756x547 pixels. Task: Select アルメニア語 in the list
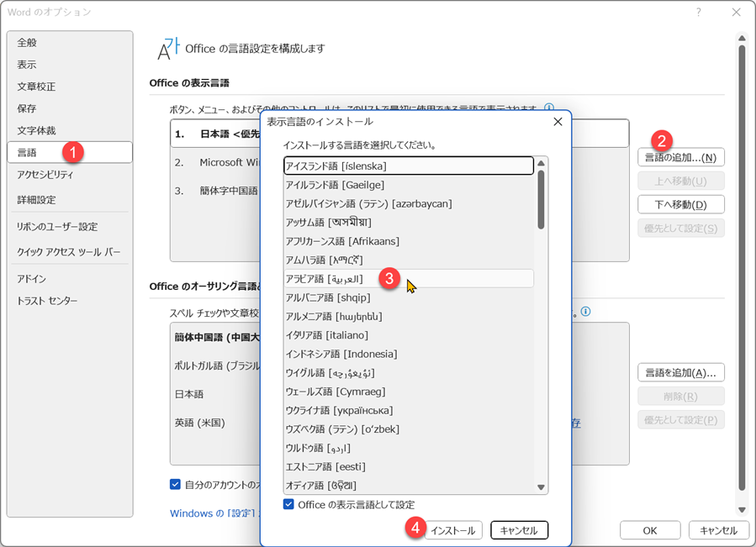point(409,316)
